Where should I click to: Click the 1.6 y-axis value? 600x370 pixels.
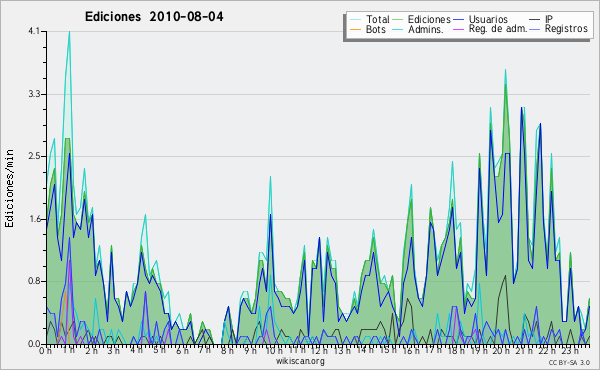click(34, 219)
